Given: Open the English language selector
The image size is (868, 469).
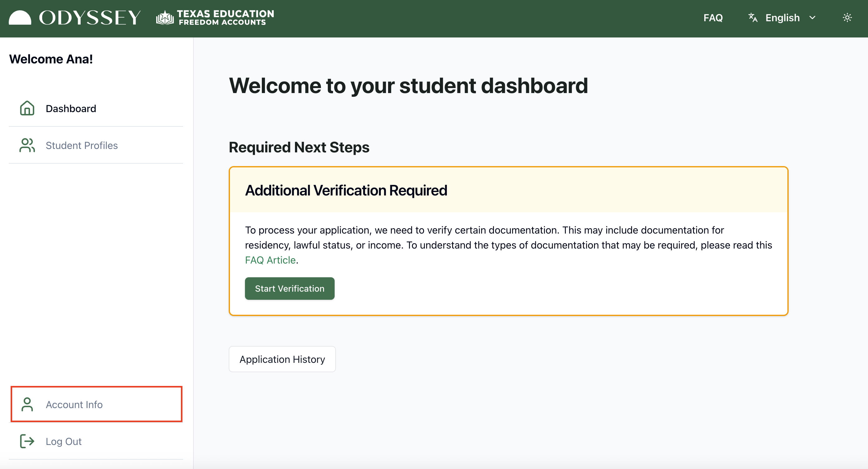Looking at the screenshot, I should coord(782,17).
